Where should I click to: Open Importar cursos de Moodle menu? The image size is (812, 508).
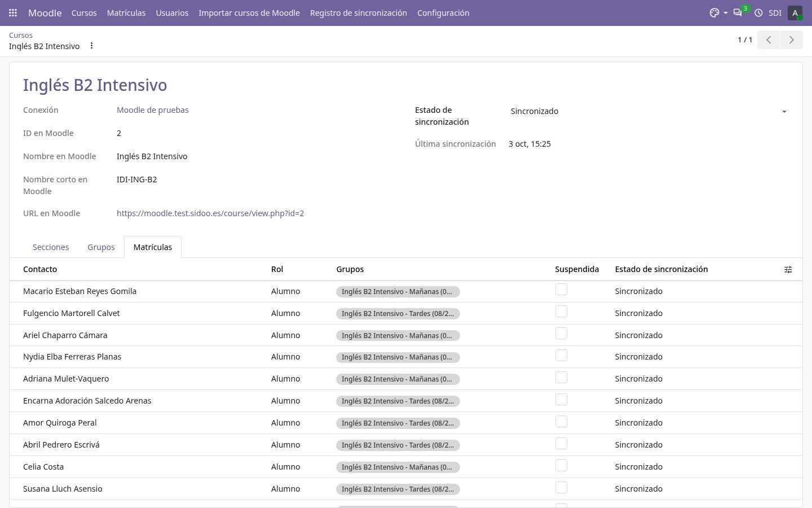tap(249, 12)
